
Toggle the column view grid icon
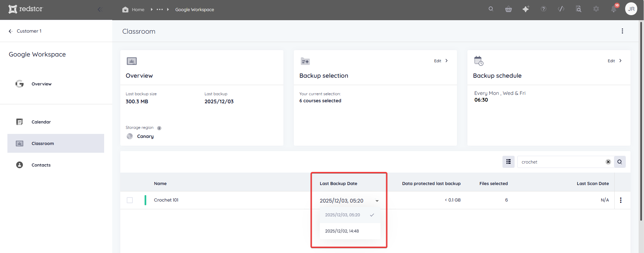click(509, 162)
